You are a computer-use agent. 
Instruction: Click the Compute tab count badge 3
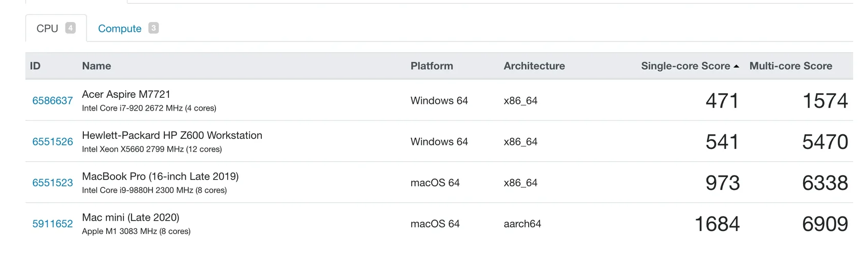(x=153, y=28)
